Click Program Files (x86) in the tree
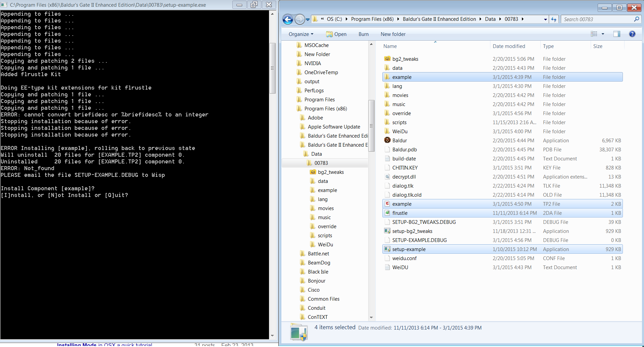 (x=325, y=109)
